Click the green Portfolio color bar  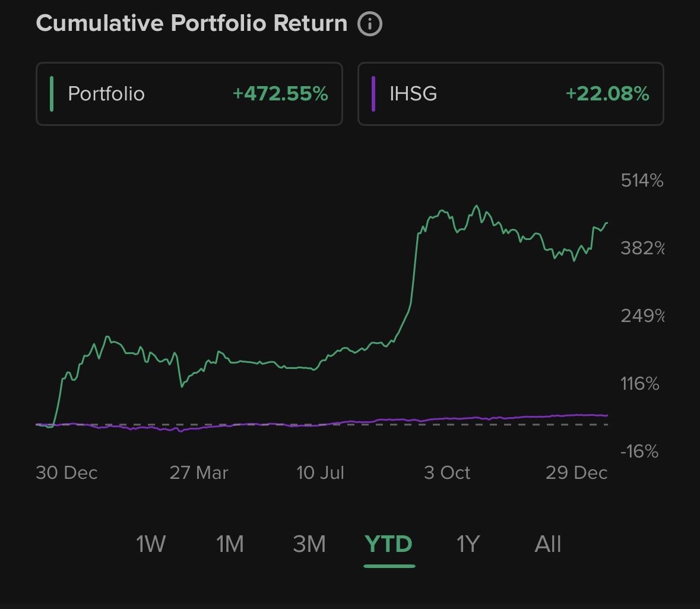52,94
